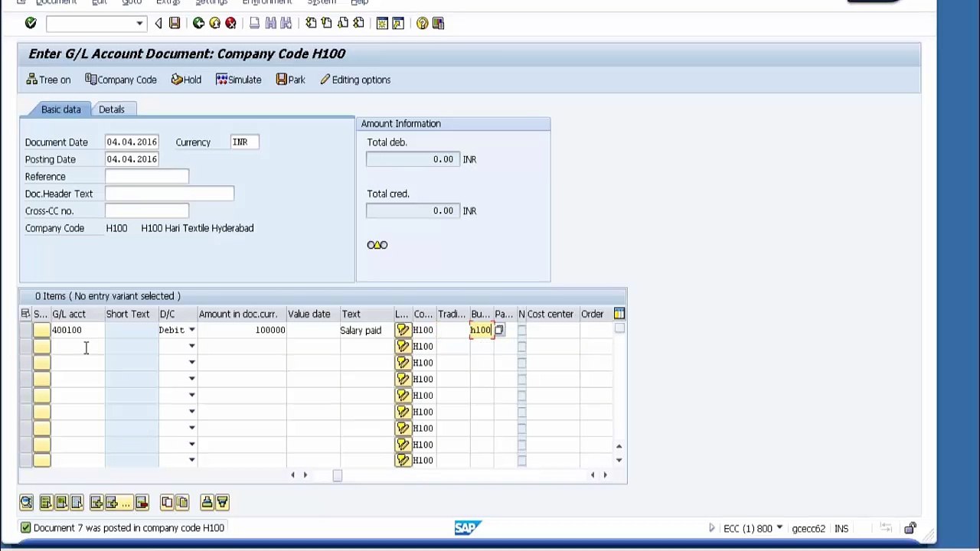This screenshot has height=551, width=980.
Task: Click the G/L account cell 400100
Action: point(78,330)
